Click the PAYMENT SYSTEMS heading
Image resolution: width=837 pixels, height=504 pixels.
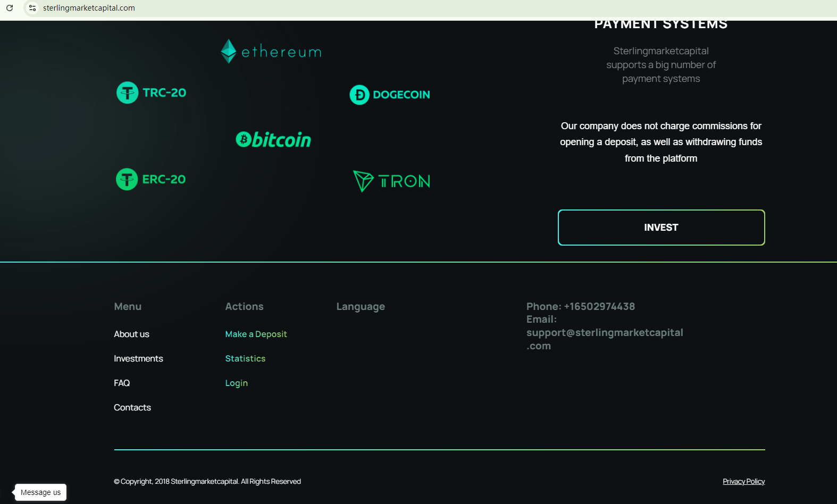661,24
